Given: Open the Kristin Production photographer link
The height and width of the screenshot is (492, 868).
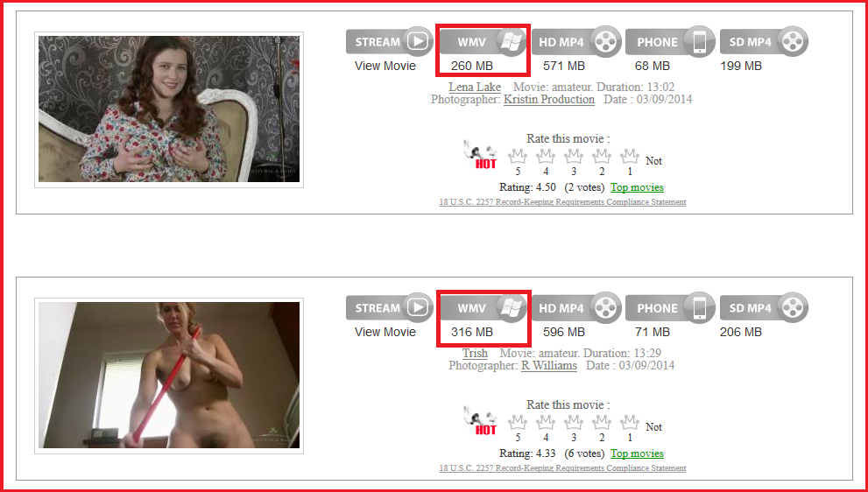Looking at the screenshot, I should (548, 100).
